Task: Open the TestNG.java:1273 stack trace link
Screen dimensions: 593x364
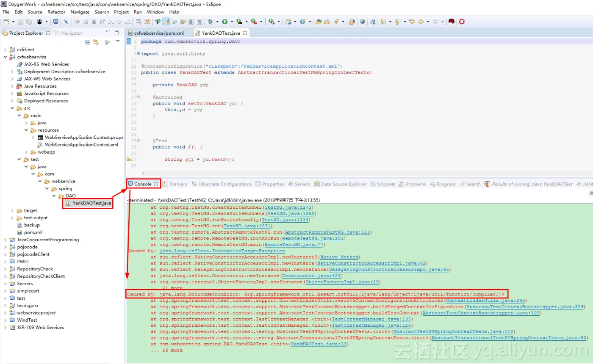Action: click(x=288, y=207)
